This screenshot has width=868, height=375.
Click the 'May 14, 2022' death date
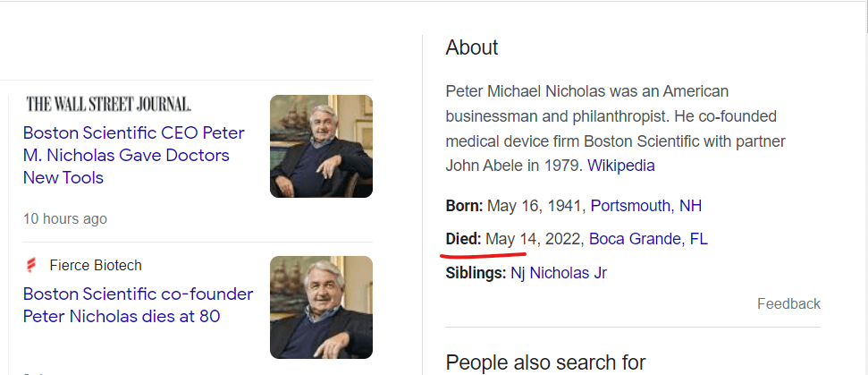(533, 239)
